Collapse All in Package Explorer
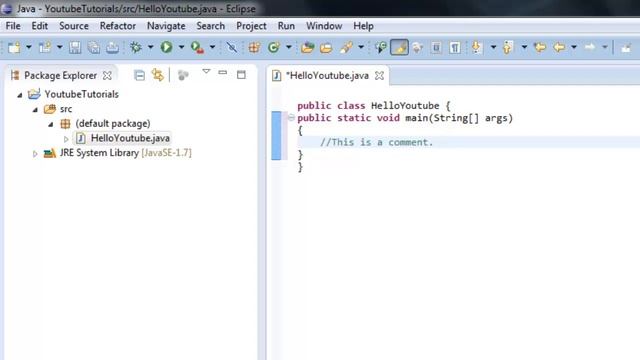Screen dimensions: 640x360 139,75
